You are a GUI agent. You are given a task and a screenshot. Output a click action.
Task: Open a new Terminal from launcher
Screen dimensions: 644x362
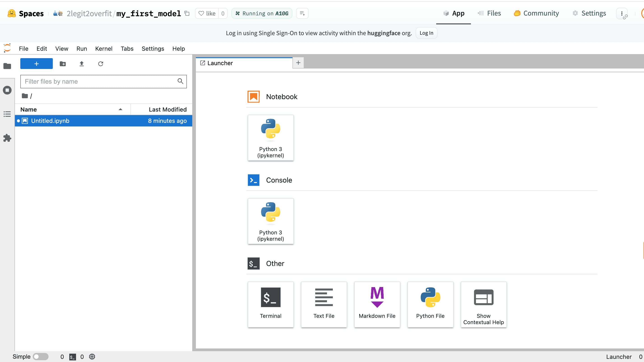(x=271, y=305)
